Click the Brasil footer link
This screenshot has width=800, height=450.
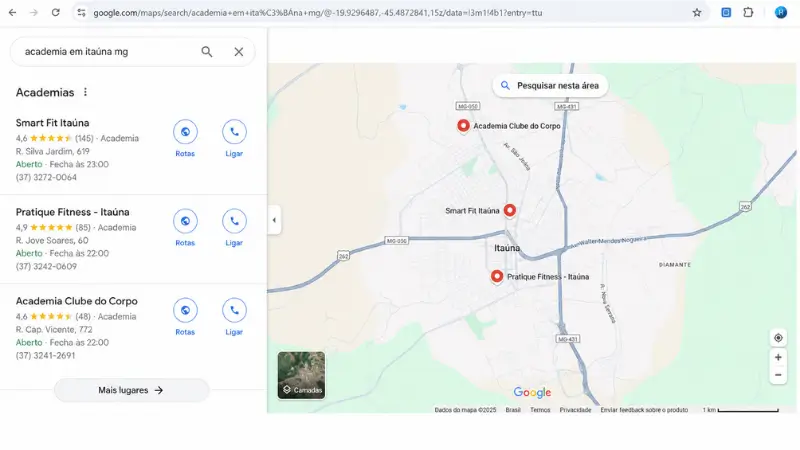(513, 410)
